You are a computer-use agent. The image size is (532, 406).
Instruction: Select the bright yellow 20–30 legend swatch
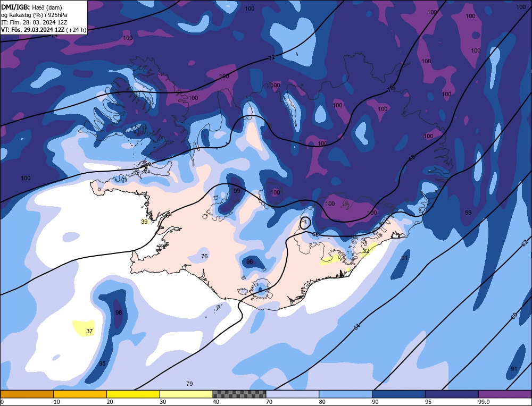(x=133, y=394)
